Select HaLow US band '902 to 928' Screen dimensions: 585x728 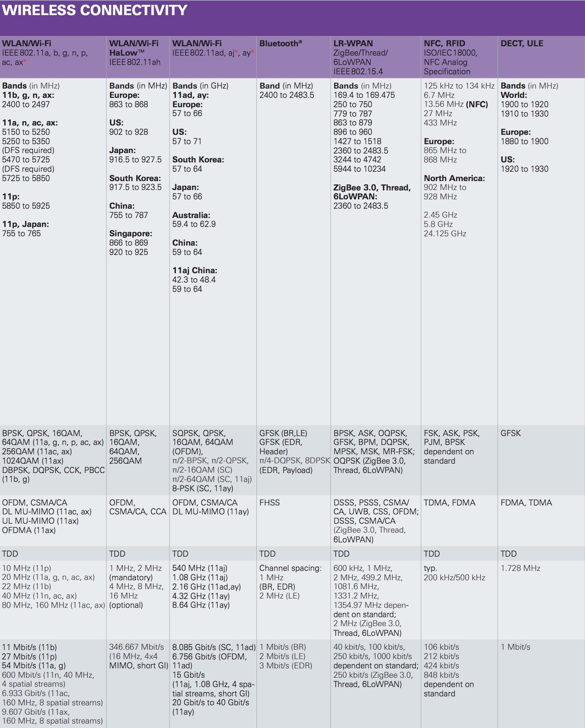click(x=129, y=132)
